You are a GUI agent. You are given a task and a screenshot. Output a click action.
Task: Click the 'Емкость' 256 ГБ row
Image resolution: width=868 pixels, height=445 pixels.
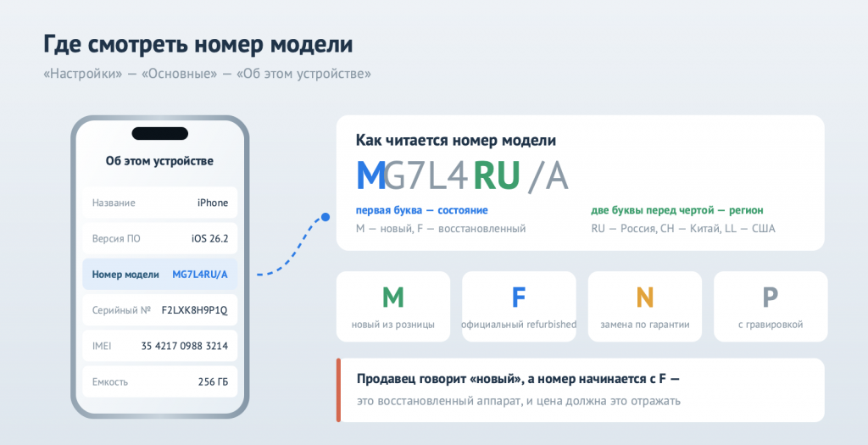160,382
